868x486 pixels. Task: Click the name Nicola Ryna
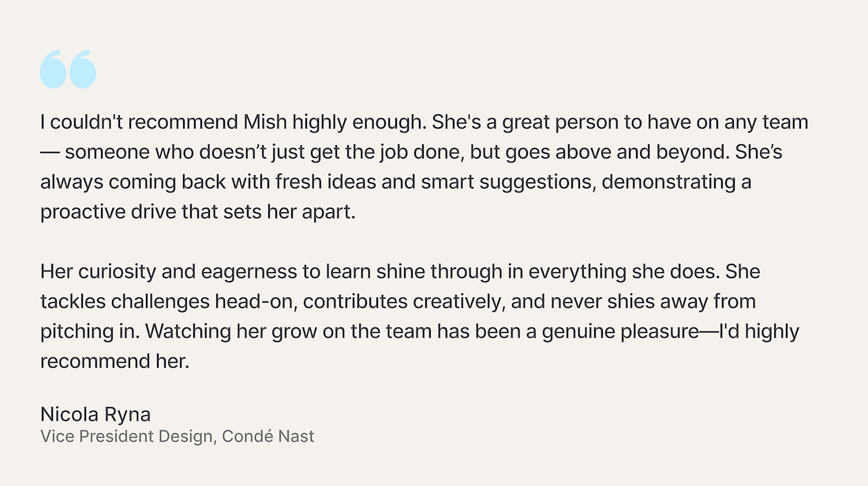coord(95,414)
